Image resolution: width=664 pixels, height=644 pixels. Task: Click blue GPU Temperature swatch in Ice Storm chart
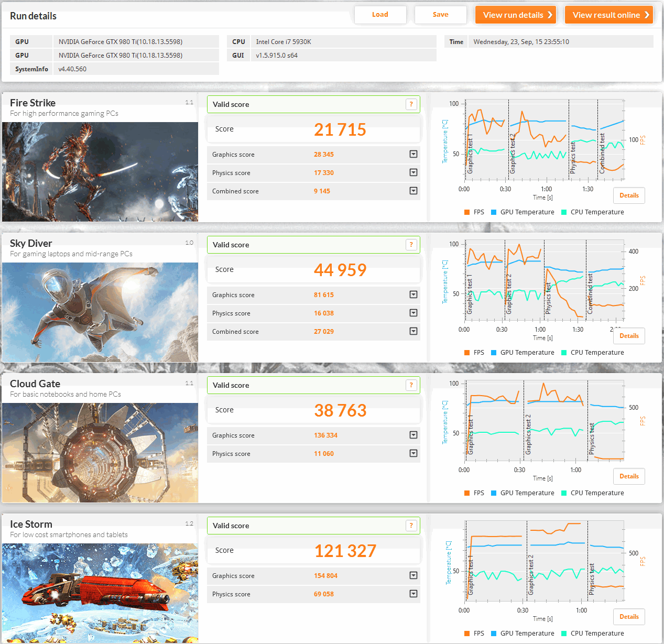pos(494,634)
